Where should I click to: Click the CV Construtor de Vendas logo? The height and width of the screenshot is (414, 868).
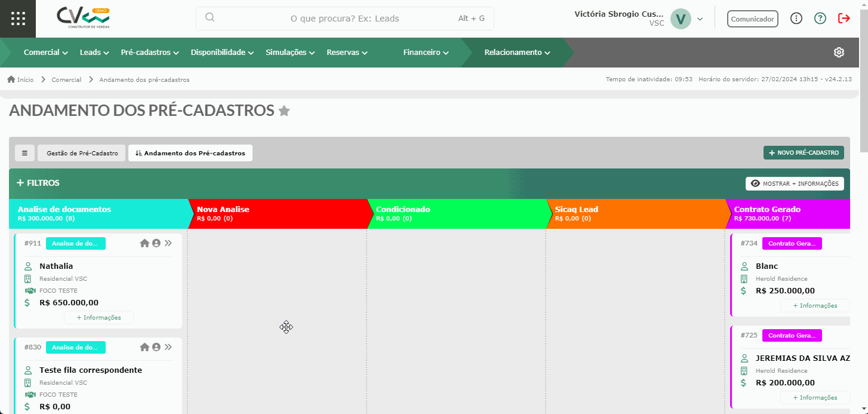(83, 18)
